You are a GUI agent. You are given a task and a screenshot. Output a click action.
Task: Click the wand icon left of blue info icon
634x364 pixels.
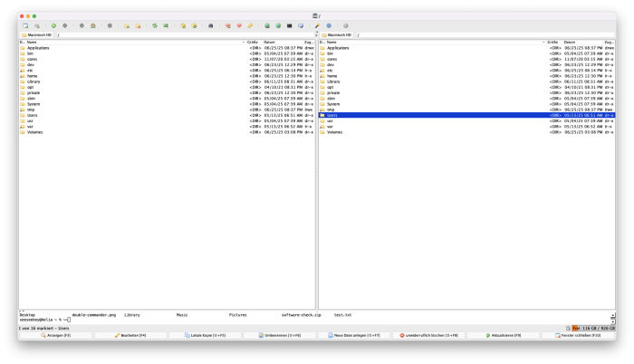(318, 25)
